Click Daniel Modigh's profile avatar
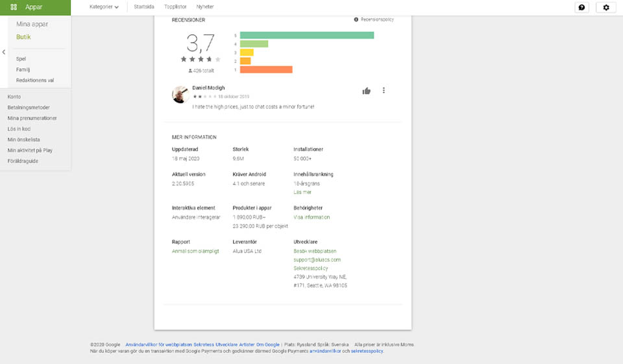Screen dimensions: 623x364 (180, 95)
